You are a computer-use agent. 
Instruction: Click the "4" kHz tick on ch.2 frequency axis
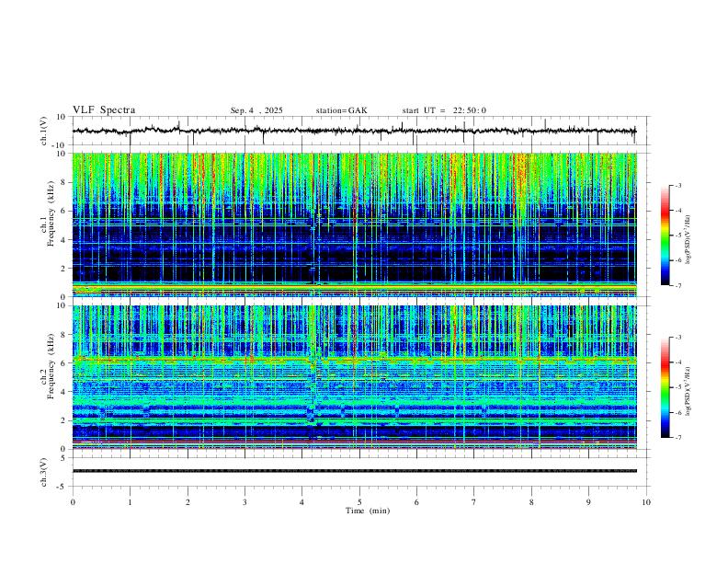(64, 392)
